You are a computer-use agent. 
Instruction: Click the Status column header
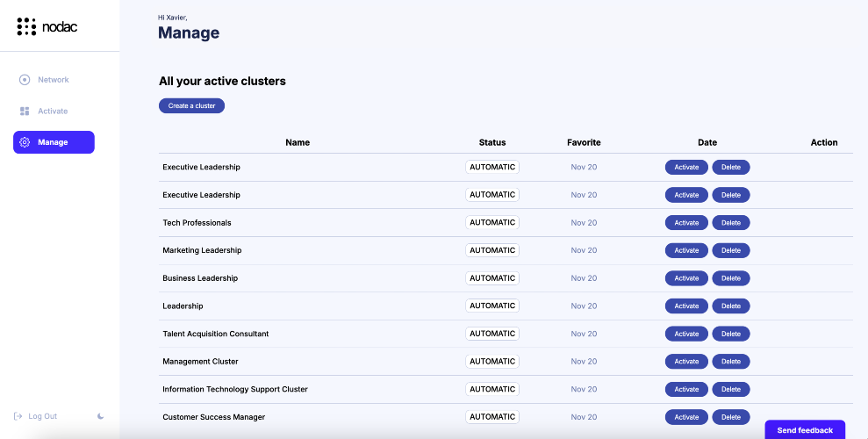coord(492,142)
